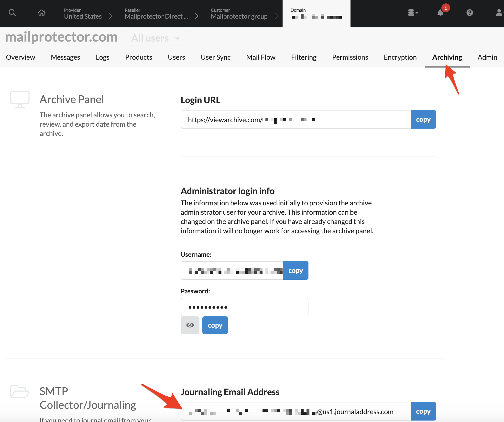Click the arrow next to Mailprotector group
Viewport: 504px width, 422px height.
[275, 16]
